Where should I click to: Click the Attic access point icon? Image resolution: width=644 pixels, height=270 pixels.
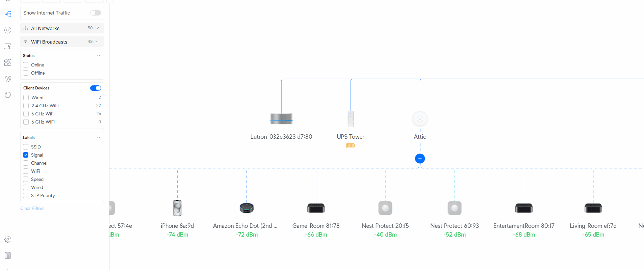pyautogui.click(x=420, y=119)
